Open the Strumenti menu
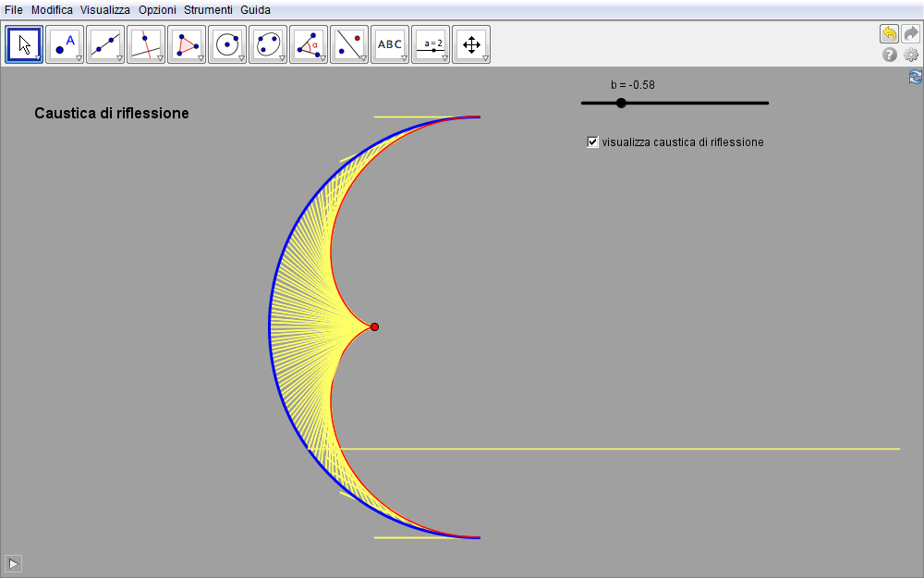Screen dimensions: 924x578 point(208,9)
